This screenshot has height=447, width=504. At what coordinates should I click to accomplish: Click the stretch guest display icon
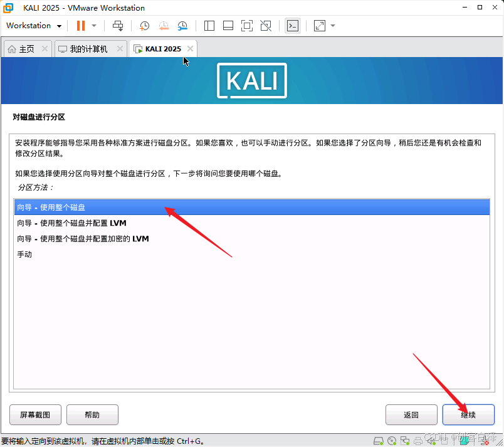pyautogui.click(x=320, y=26)
